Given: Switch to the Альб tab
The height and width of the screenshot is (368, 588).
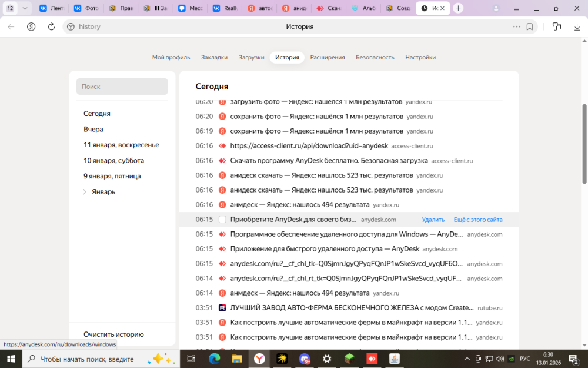Looking at the screenshot, I should [x=363, y=8].
